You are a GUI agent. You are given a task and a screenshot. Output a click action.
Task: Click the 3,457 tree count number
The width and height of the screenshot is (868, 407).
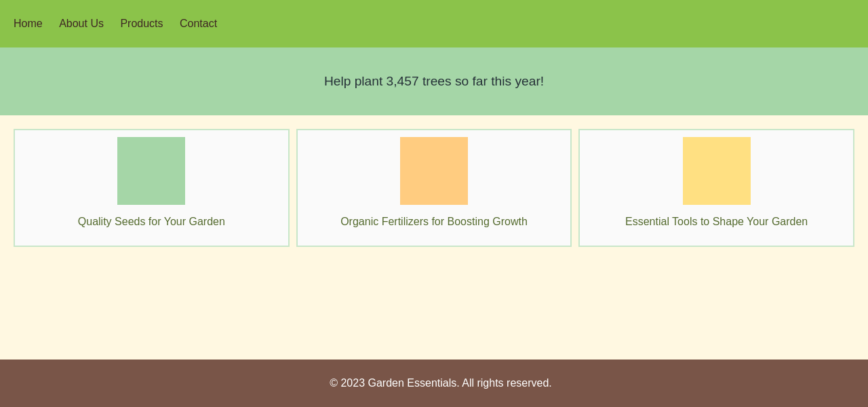402,81
